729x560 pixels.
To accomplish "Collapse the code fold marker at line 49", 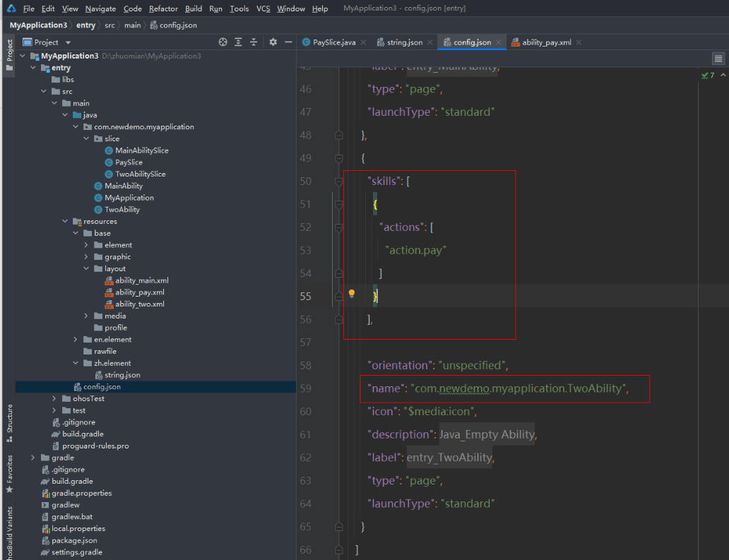I will coord(338,158).
